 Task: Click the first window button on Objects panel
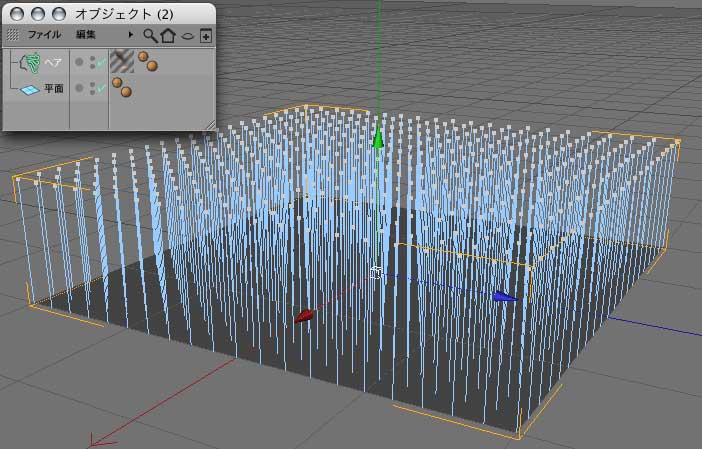[x=17, y=14]
